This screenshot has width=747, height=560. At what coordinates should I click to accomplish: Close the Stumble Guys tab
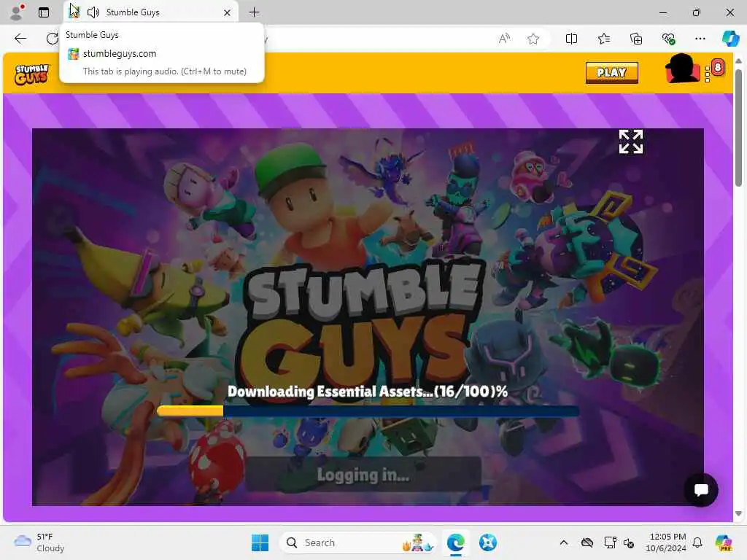click(228, 13)
